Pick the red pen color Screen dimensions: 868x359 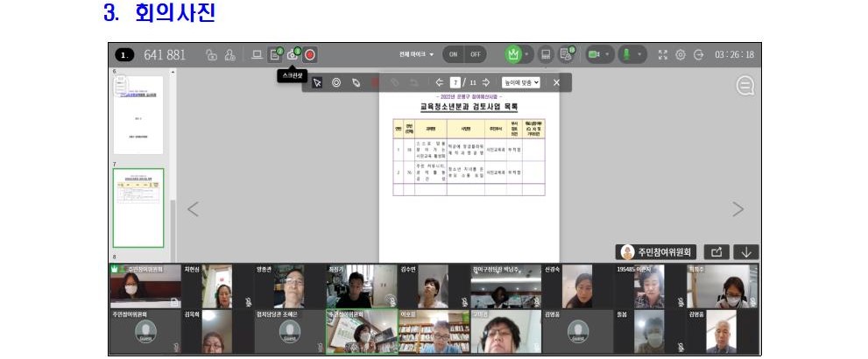pos(376,82)
